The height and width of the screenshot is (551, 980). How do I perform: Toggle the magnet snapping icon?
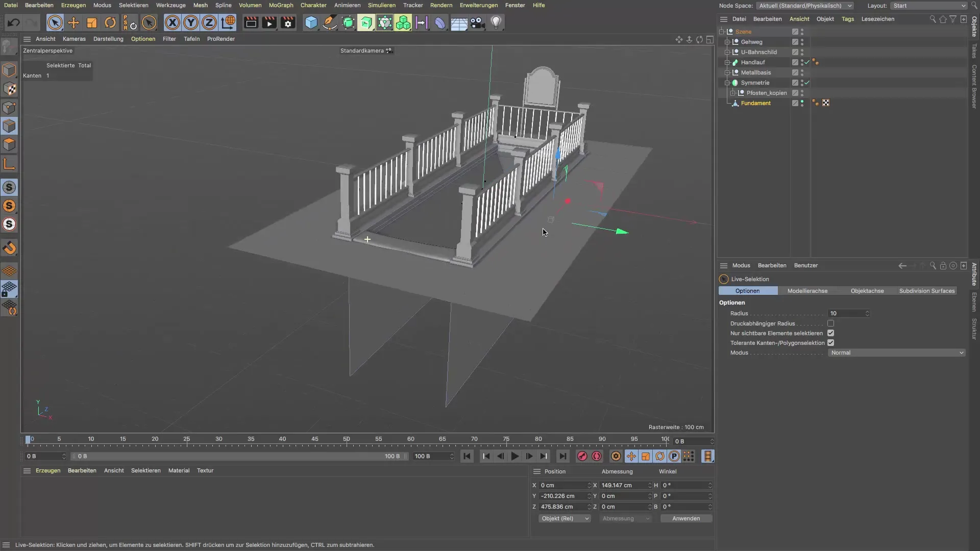[x=9, y=248]
